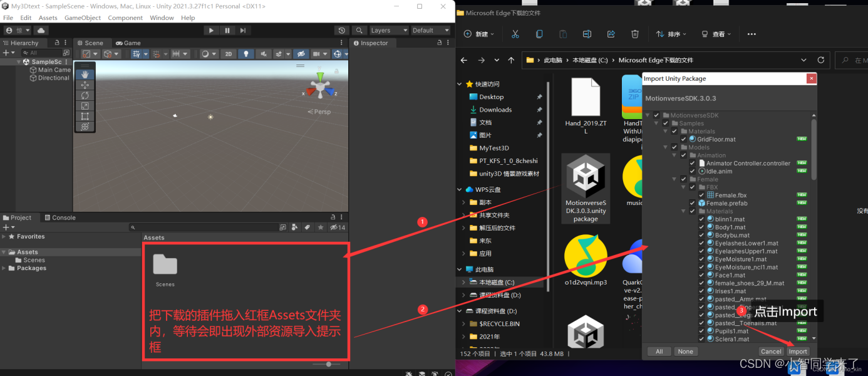Uncheck GridFloor.mat checkbox

click(x=683, y=139)
